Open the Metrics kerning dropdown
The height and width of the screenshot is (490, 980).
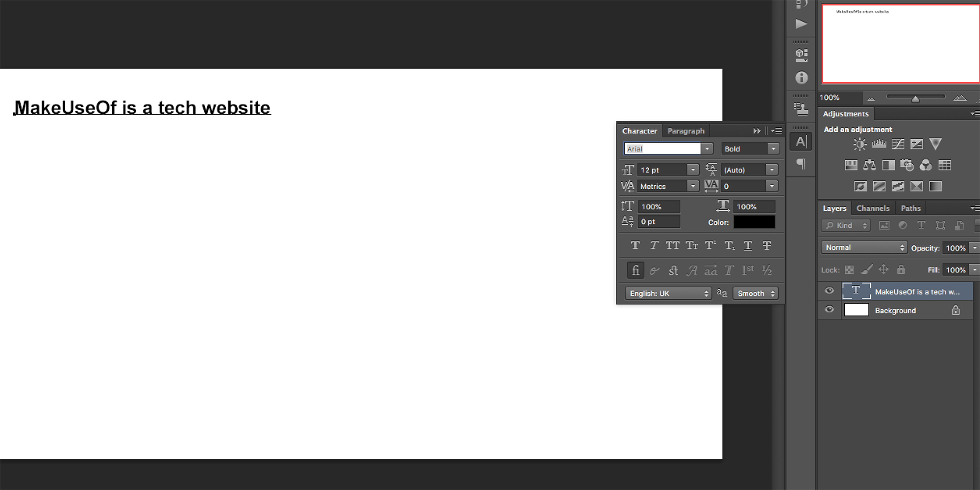693,186
